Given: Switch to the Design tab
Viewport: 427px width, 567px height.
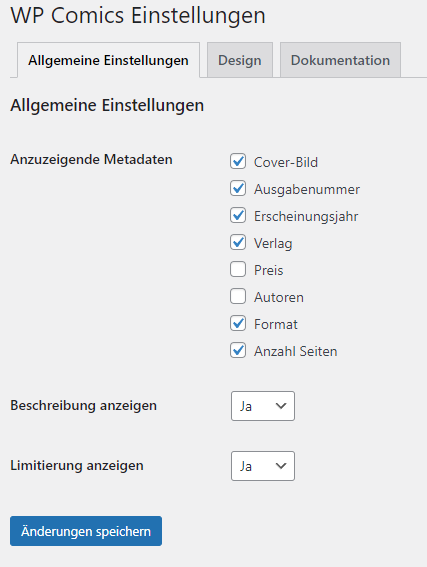Looking at the screenshot, I should (240, 60).
